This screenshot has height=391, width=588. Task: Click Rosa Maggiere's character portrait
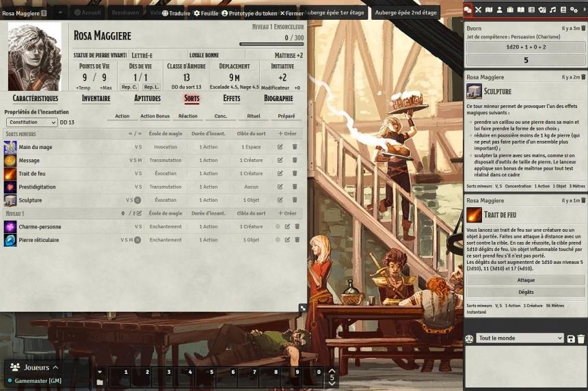click(34, 56)
